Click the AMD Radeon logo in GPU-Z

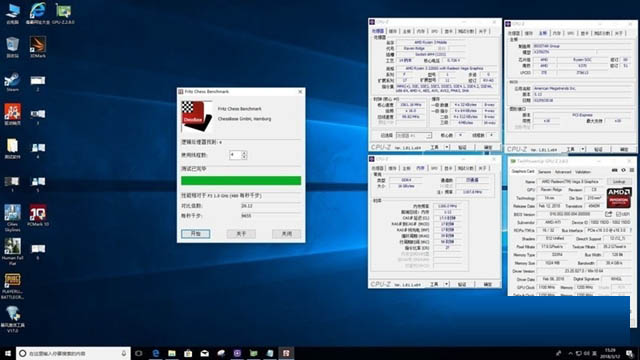(619, 198)
